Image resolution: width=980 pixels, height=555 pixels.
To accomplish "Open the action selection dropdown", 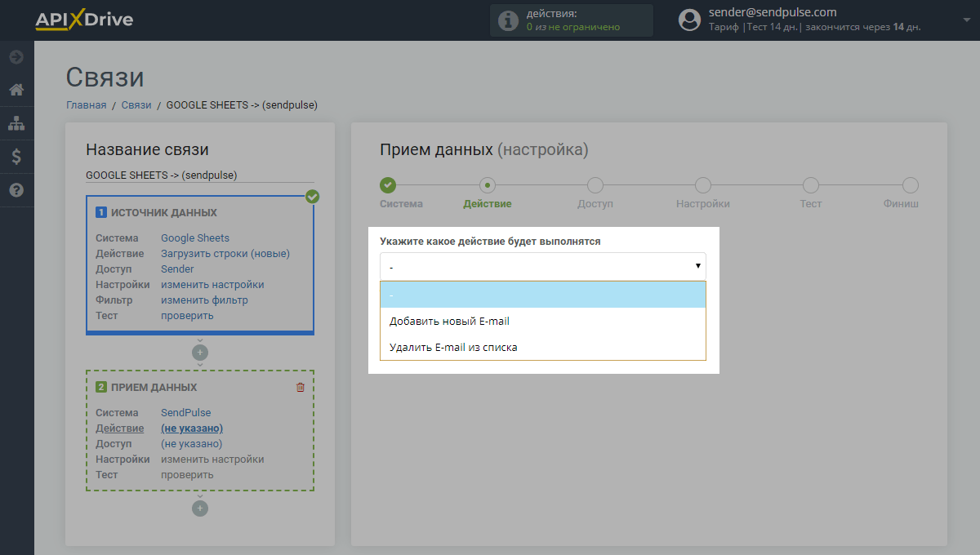I will [x=542, y=267].
